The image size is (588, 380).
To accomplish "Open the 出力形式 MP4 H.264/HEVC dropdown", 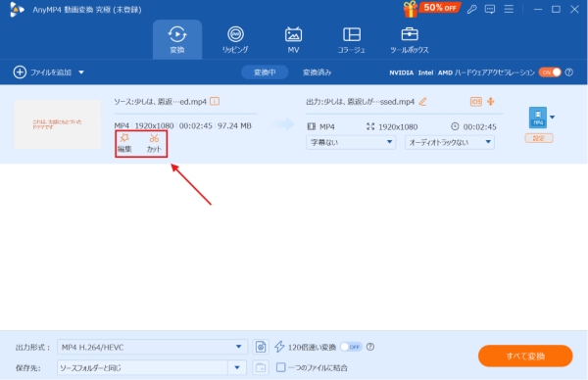I will [152, 347].
